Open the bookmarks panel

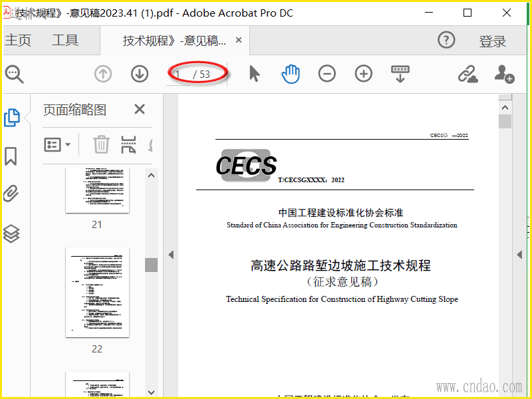click(11, 156)
